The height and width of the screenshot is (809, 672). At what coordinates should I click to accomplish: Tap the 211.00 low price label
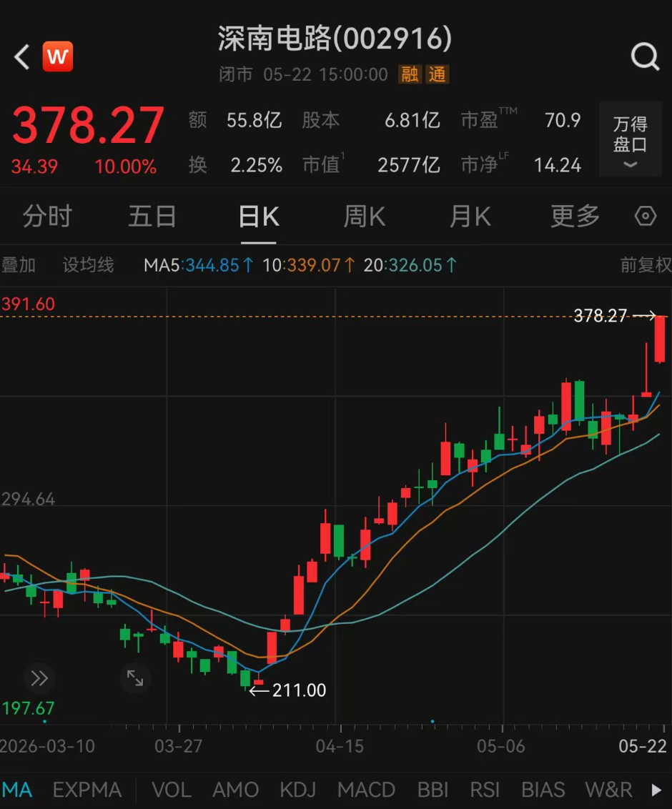[x=300, y=690]
